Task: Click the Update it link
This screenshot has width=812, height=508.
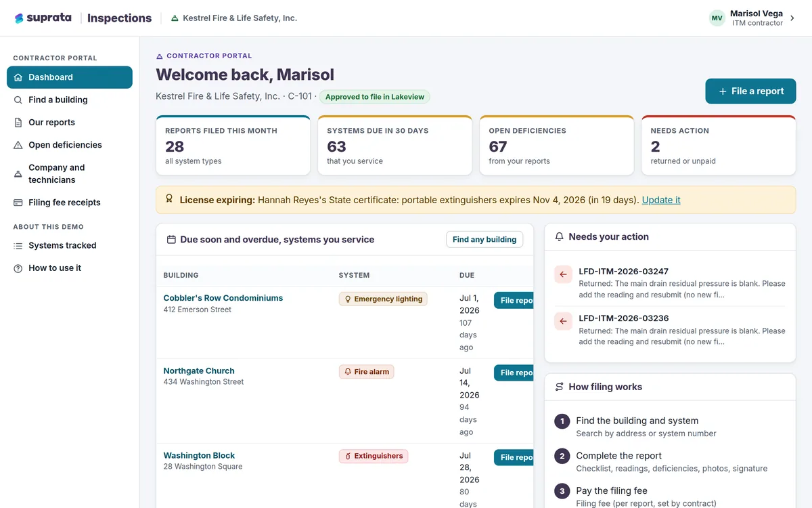Action: coord(661,200)
